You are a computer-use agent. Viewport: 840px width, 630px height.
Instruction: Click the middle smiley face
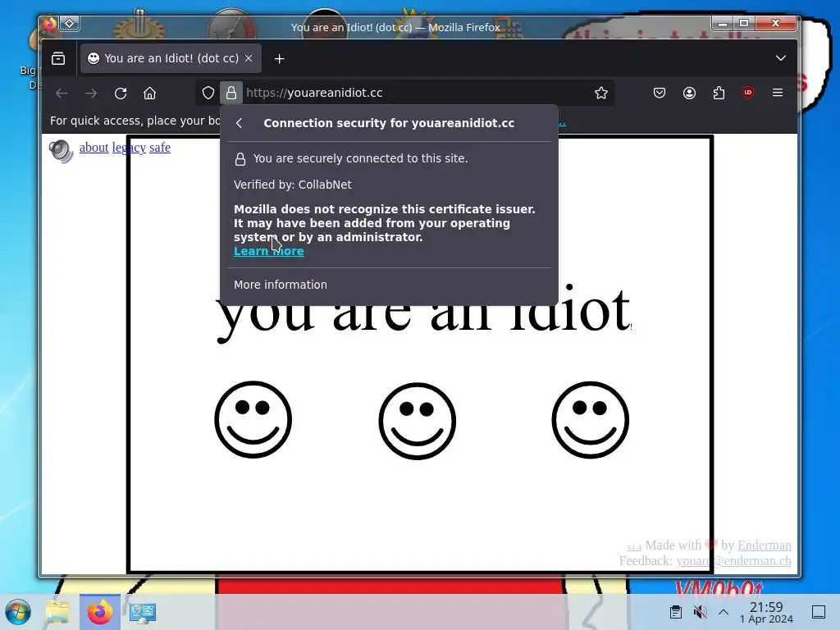(418, 421)
